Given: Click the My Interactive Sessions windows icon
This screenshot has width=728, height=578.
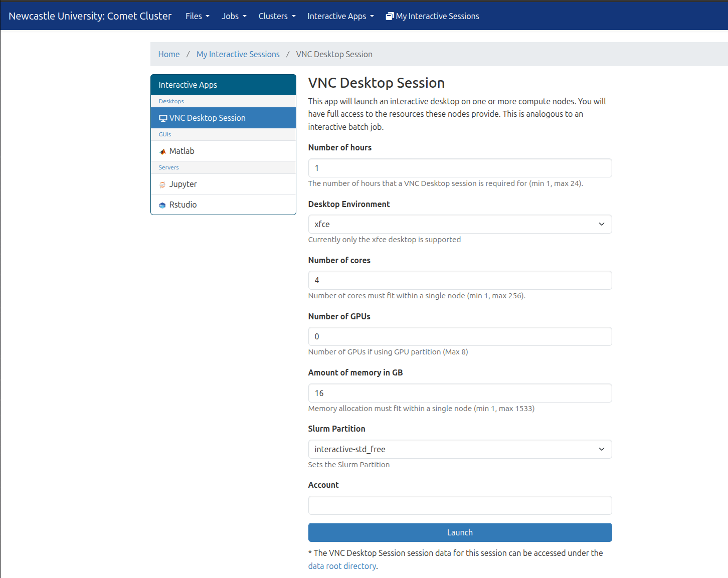Looking at the screenshot, I should tap(390, 16).
